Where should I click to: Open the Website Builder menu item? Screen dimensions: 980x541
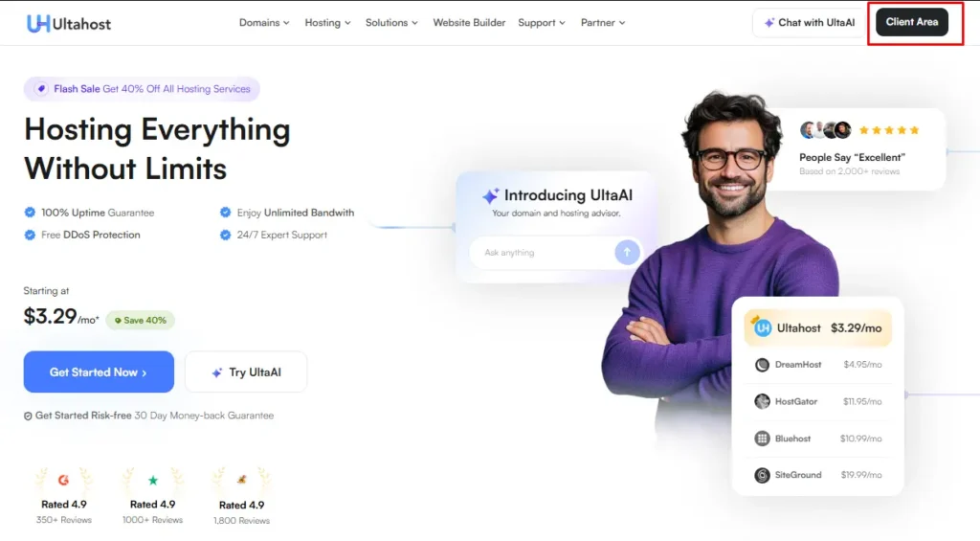click(x=469, y=23)
